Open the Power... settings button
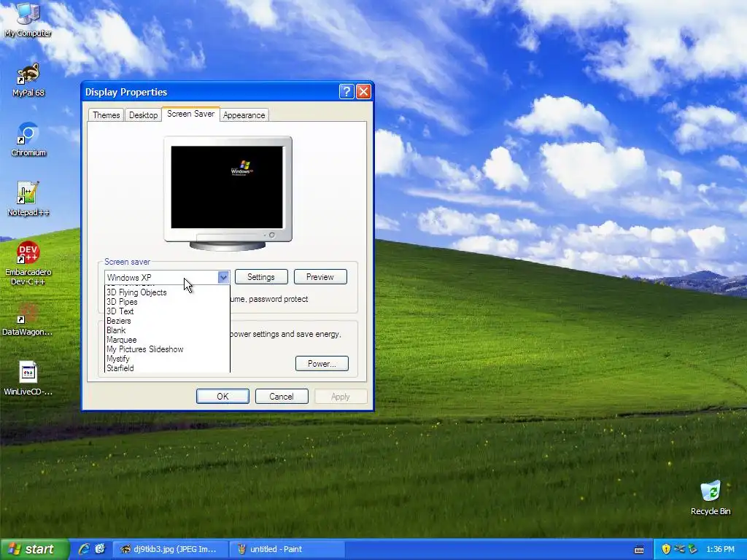 pyautogui.click(x=322, y=364)
